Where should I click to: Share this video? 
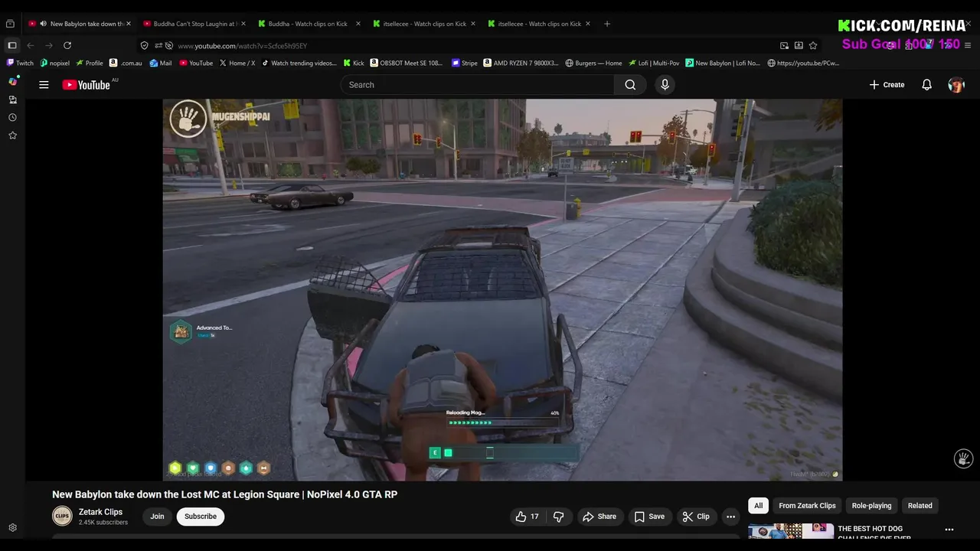tap(599, 517)
